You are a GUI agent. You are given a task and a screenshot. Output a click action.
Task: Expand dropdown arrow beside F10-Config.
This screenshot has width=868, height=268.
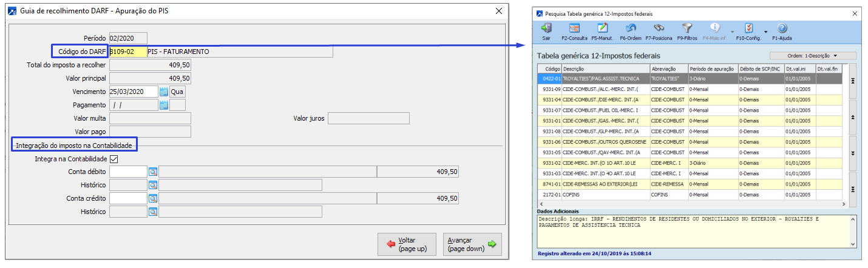766,31
